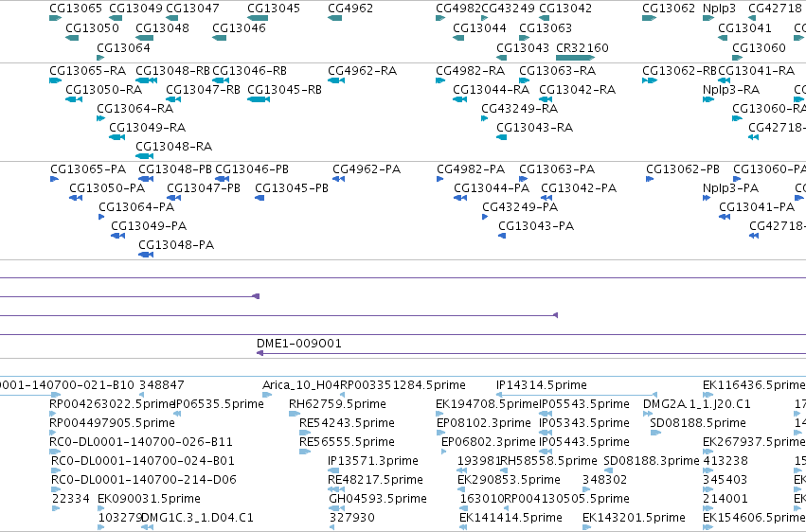Click the 22334 EST label

pyautogui.click(x=71, y=499)
